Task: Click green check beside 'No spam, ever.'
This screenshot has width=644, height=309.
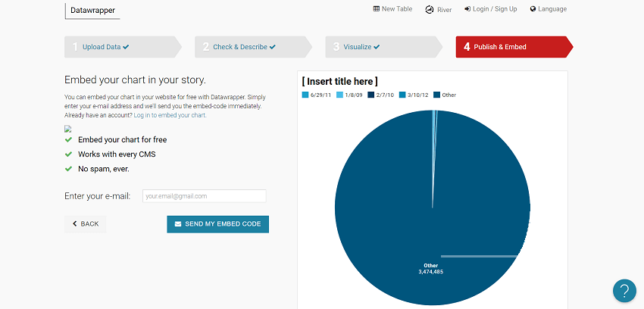Action: pos(68,169)
